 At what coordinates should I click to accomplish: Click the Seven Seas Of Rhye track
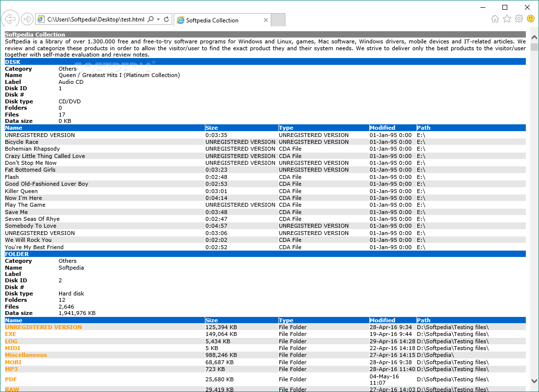[x=32, y=219]
